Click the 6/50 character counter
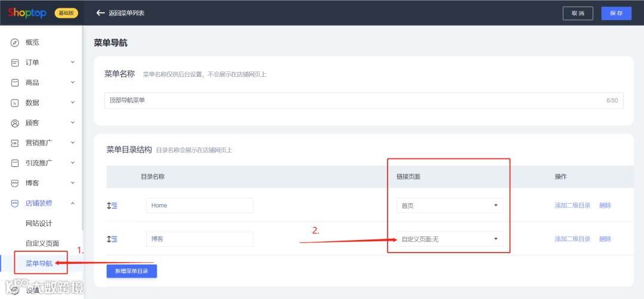Screen dimensions: 644x299 point(612,101)
